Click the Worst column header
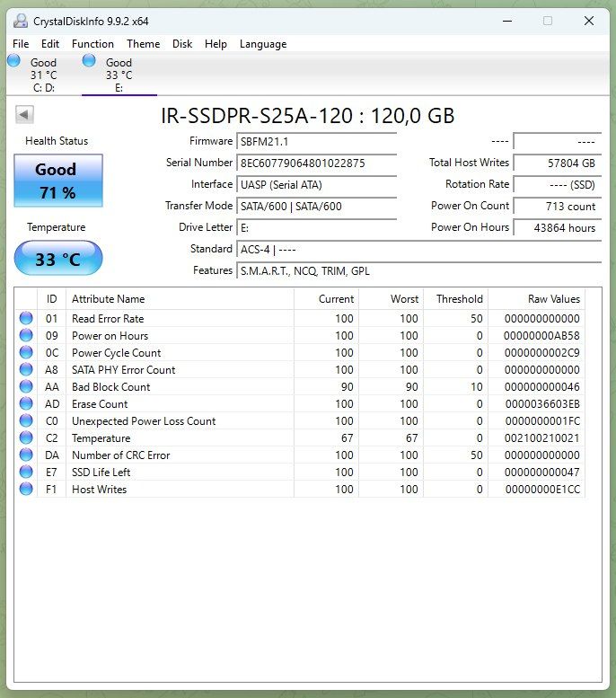Screen dimensions: 616x698 point(391,299)
